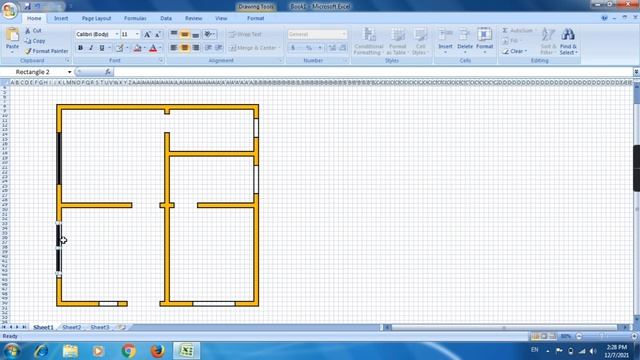Click the Fill Color bucket icon
This screenshot has height=360, width=640.
(138, 48)
